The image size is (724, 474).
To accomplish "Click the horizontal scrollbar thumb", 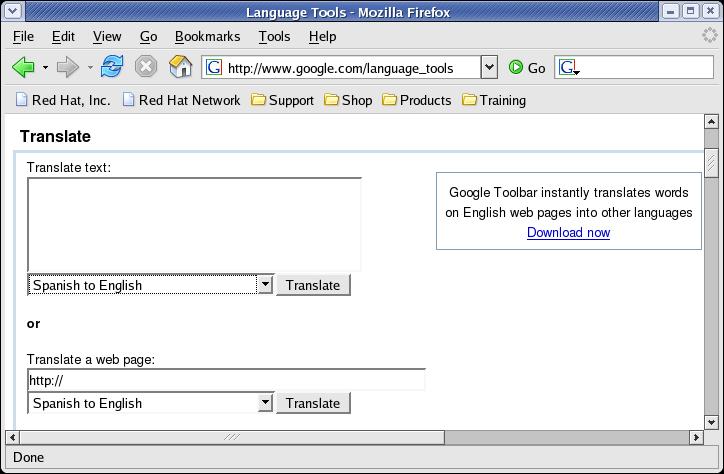I will tap(232, 437).
